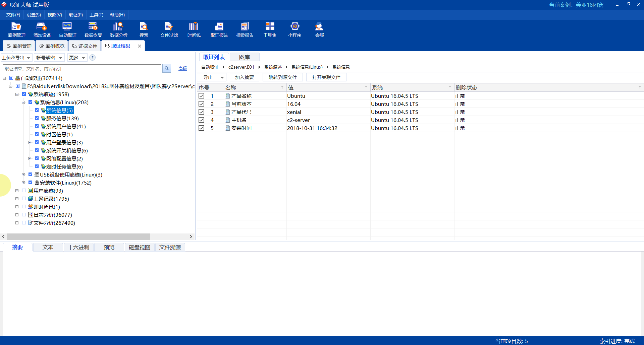Click the 搜索 toolbar icon
The image size is (644, 345).
click(x=144, y=30)
